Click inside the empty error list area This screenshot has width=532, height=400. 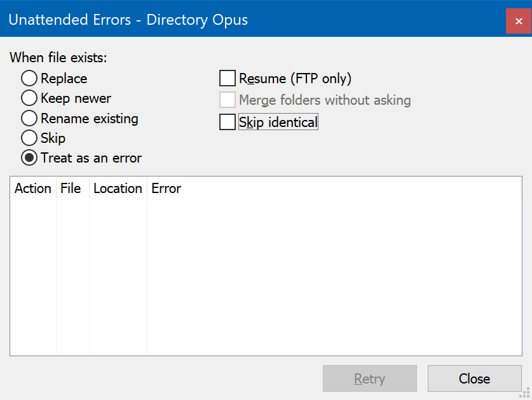point(266,276)
